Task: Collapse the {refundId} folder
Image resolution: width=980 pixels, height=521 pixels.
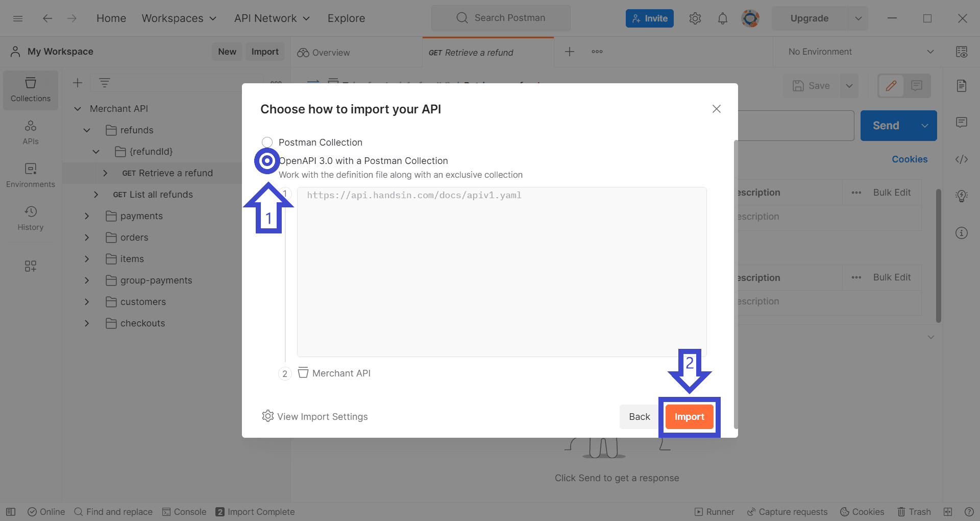Action: (96, 152)
